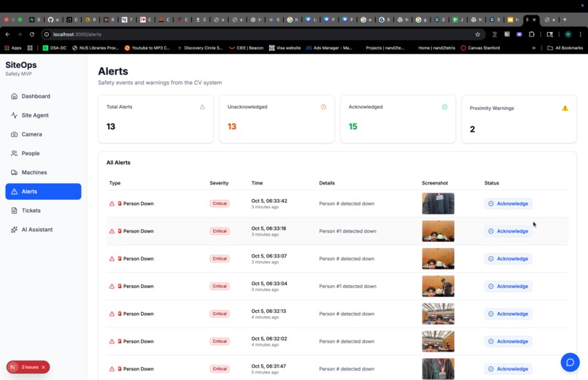The image size is (588, 380).
Task: Acknowledge the 06:33:07 alert
Action: [508, 259]
